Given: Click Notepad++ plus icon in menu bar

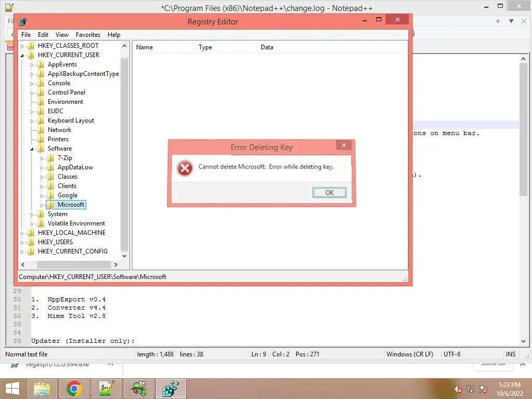Looking at the screenshot, I should pyautogui.click(x=498, y=21).
